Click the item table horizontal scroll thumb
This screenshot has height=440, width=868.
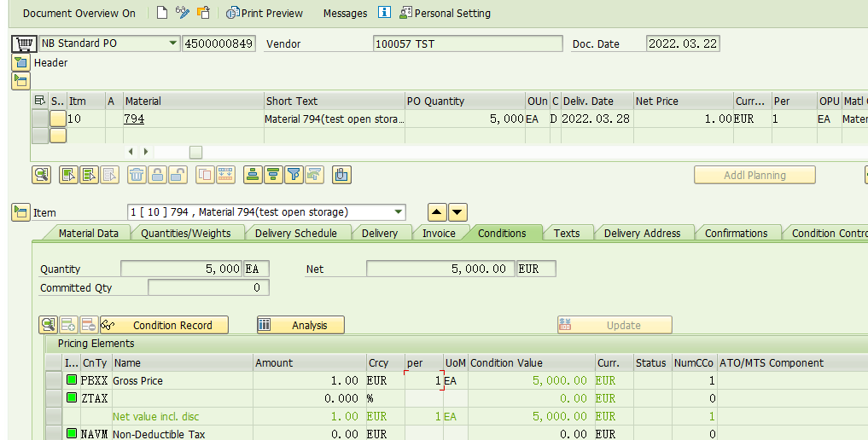[196, 152]
